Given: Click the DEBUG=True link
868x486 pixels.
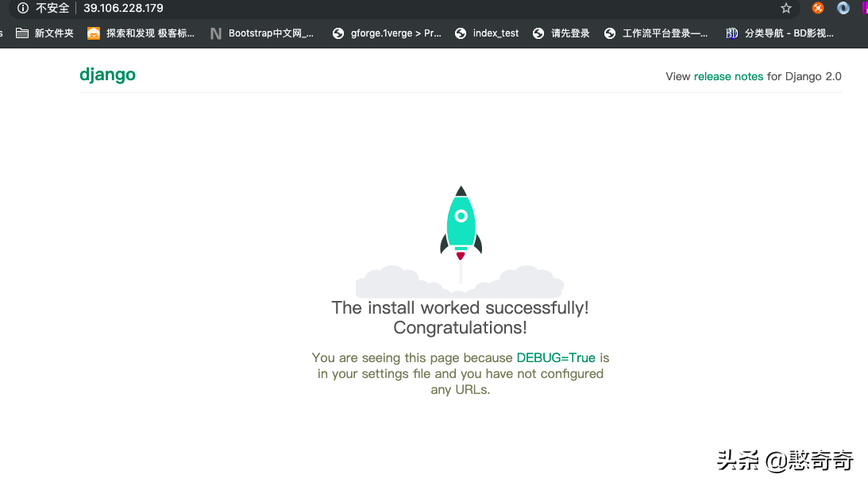Looking at the screenshot, I should tap(556, 357).
